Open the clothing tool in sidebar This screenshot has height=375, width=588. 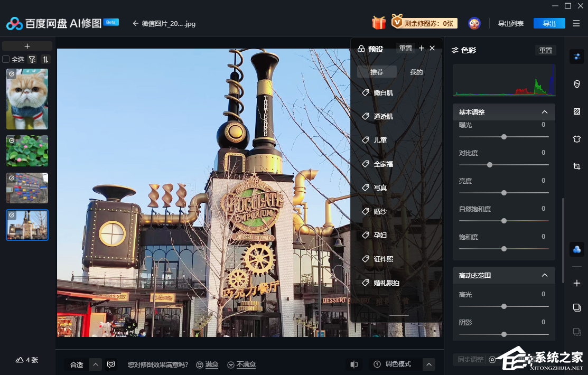pos(577,139)
